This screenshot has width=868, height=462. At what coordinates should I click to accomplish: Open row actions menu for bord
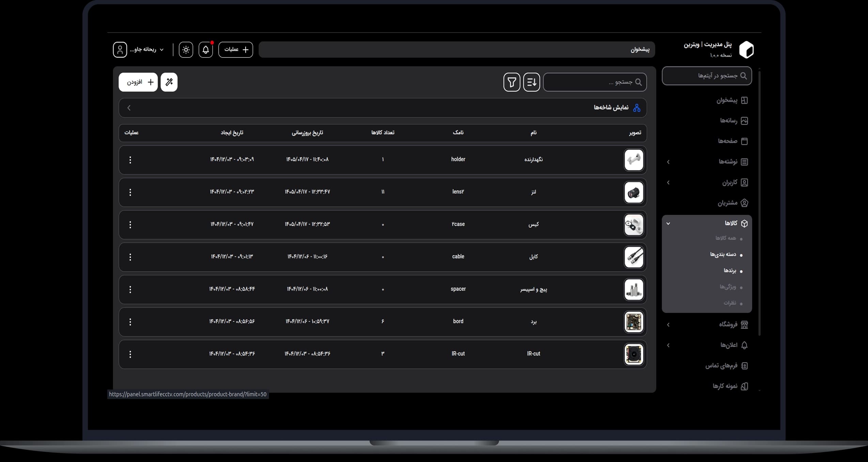[130, 322]
